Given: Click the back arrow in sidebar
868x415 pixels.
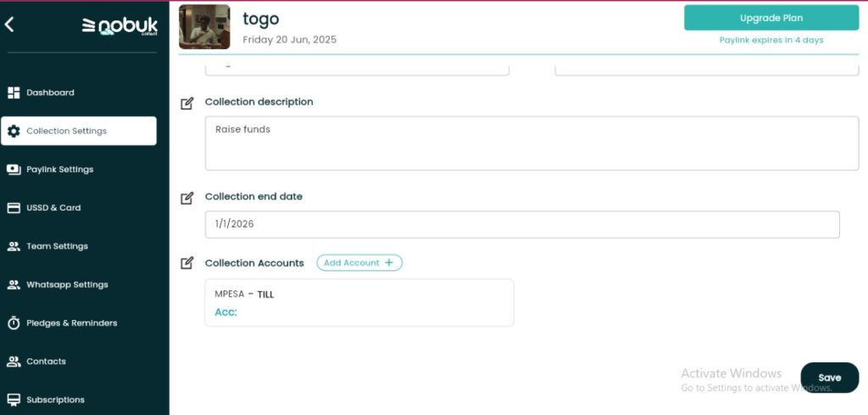Looking at the screenshot, I should 9,25.
